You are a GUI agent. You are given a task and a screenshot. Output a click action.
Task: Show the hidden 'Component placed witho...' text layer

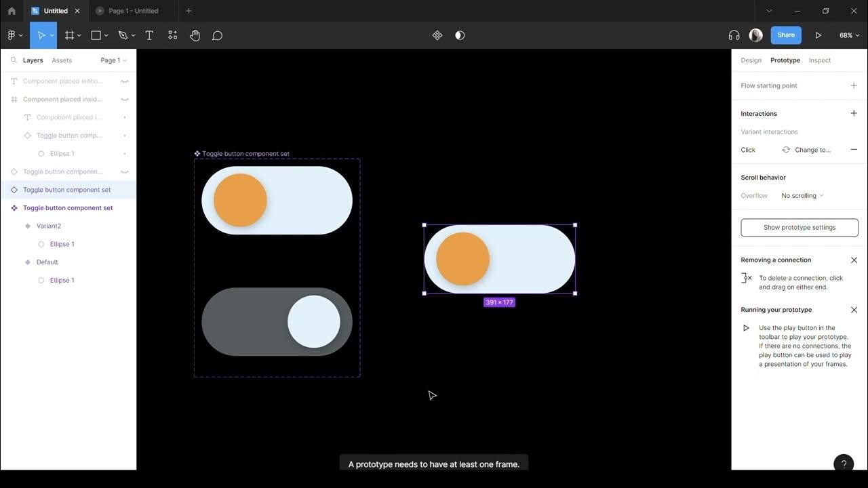(x=125, y=81)
